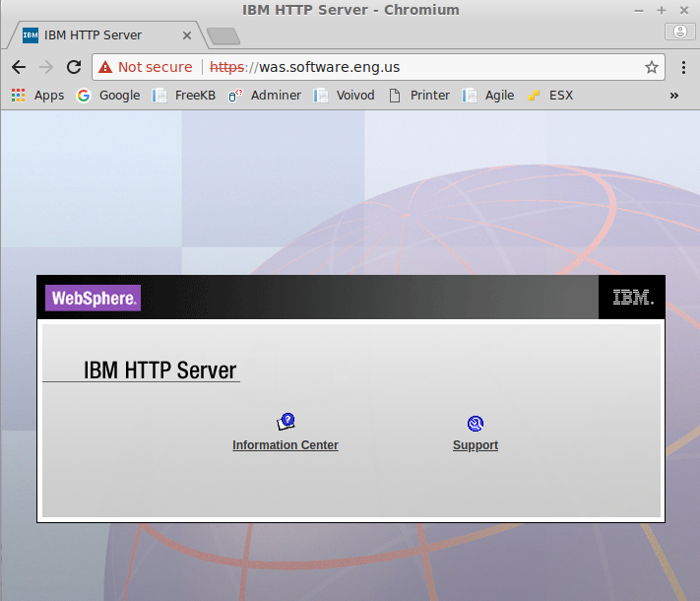Show more bookmarks via double chevron

(x=674, y=96)
